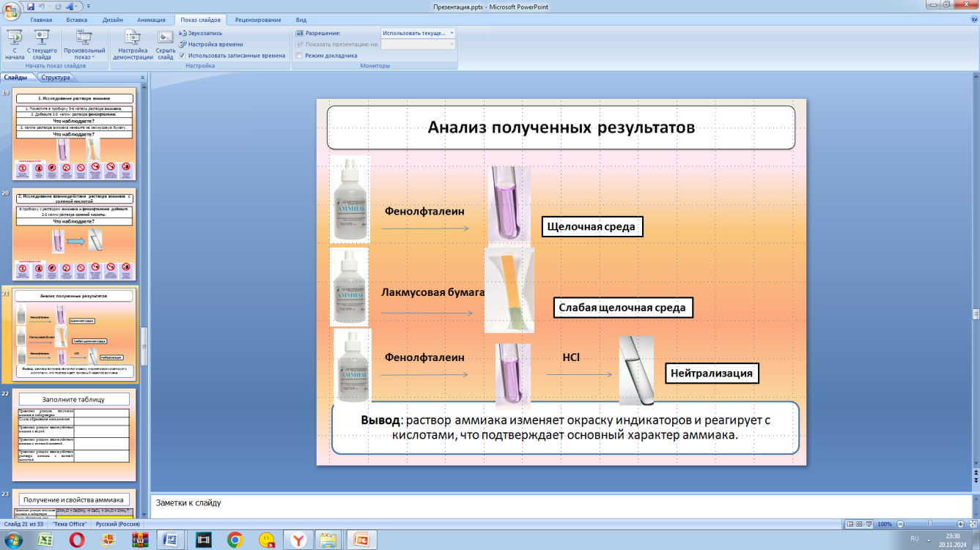Select the clear test tube image
The width and height of the screenshot is (980, 550).
click(x=636, y=371)
